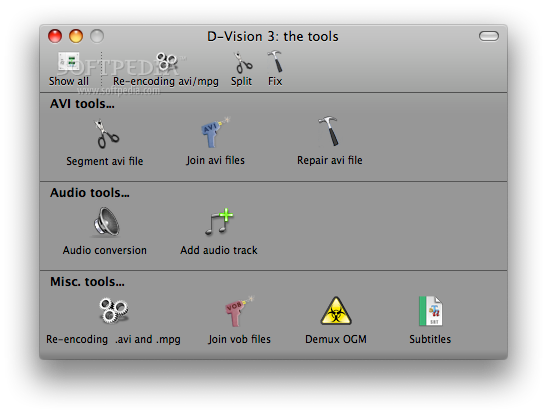547x414 pixels.
Task: Click the Audio conversion label
Action: (x=105, y=250)
